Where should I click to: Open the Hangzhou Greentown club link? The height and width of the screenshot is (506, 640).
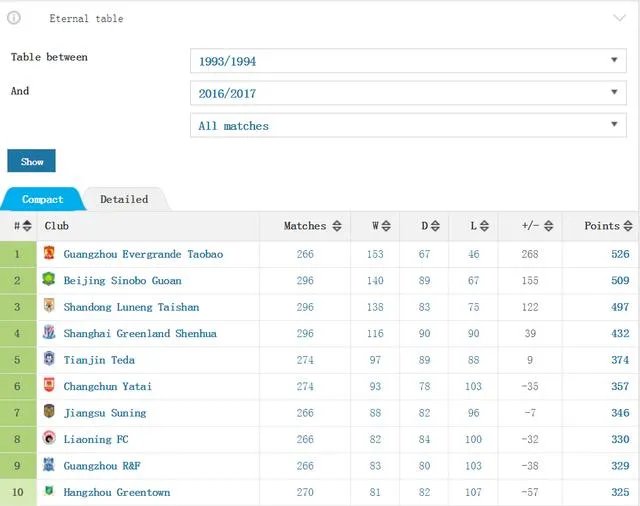[x=116, y=492]
